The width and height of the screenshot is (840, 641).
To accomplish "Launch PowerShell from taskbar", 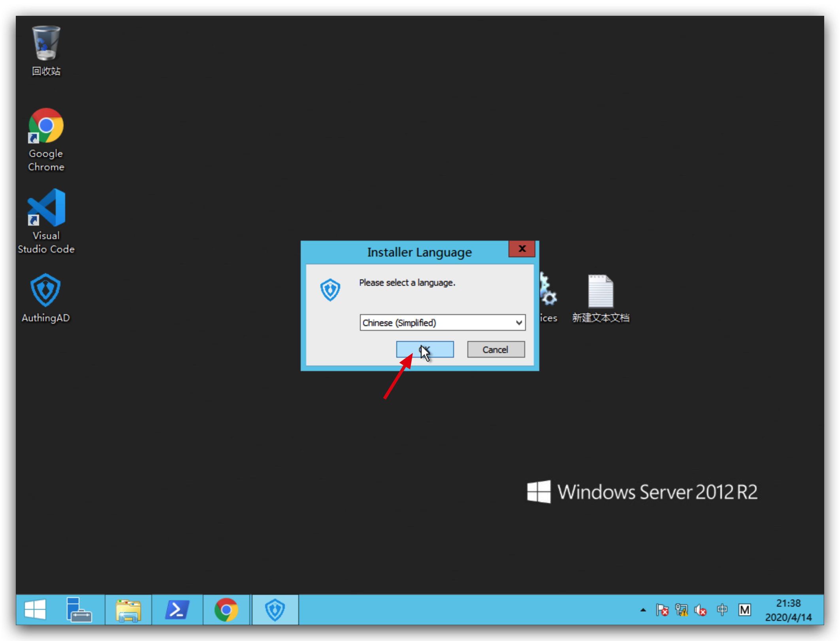I will pyautogui.click(x=177, y=610).
